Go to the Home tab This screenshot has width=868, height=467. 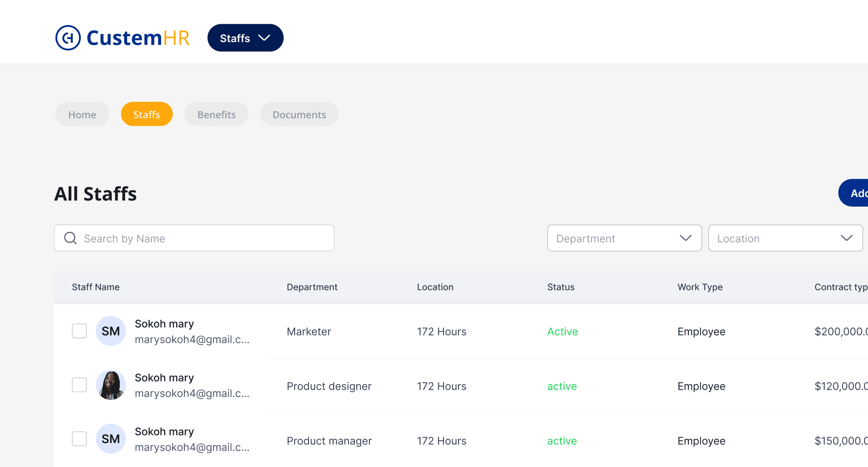82,114
